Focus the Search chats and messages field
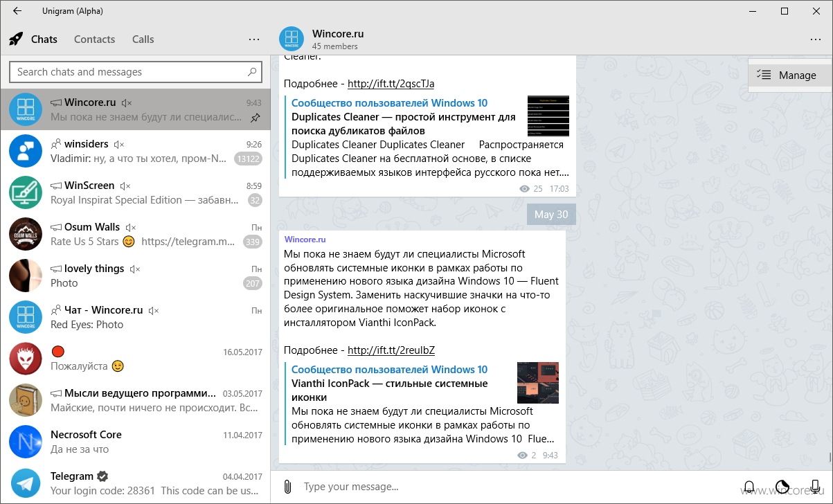833x504 pixels. pos(136,72)
